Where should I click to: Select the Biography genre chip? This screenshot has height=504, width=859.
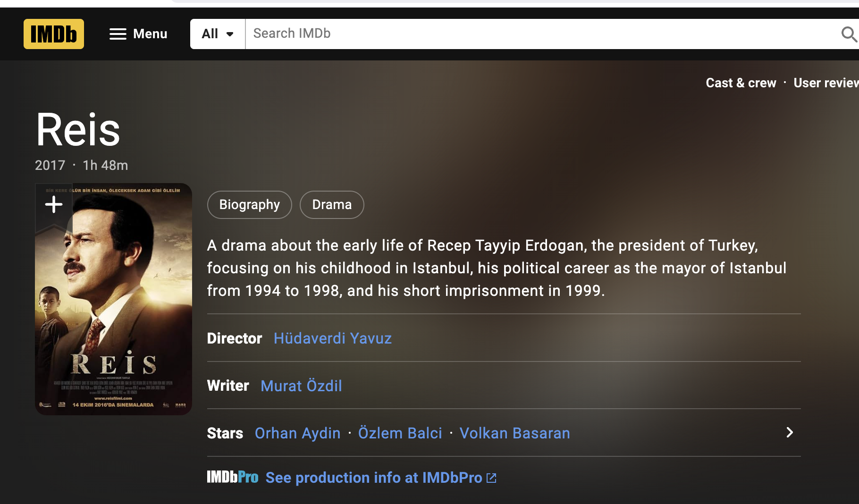pyautogui.click(x=249, y=205)
